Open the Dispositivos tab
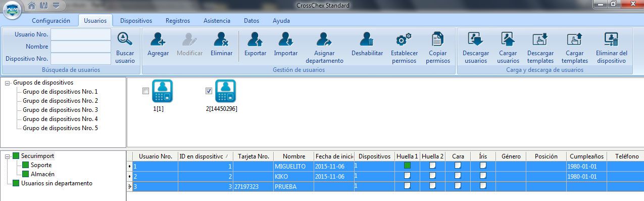The width and height of the screenshot is (644, 201). 136,21
